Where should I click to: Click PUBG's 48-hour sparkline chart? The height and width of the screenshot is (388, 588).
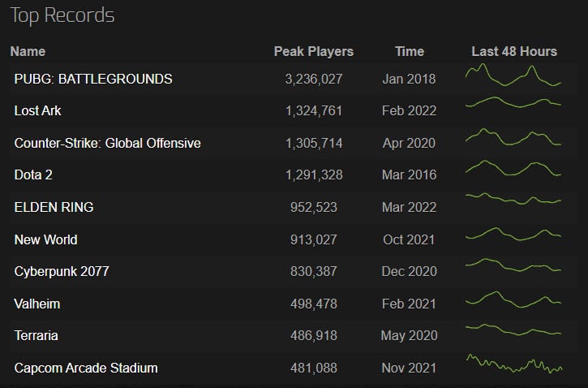(x=513, y=78)
